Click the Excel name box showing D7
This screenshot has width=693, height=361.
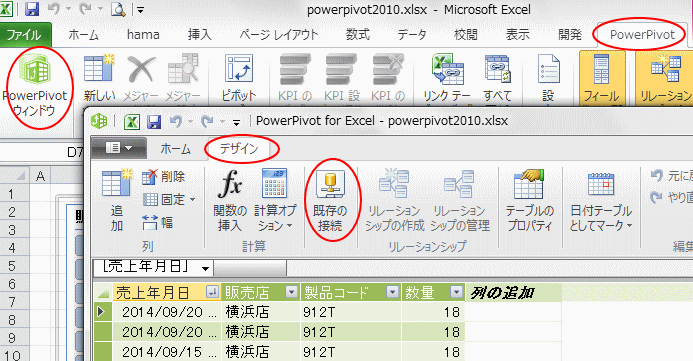coord(42,152)
